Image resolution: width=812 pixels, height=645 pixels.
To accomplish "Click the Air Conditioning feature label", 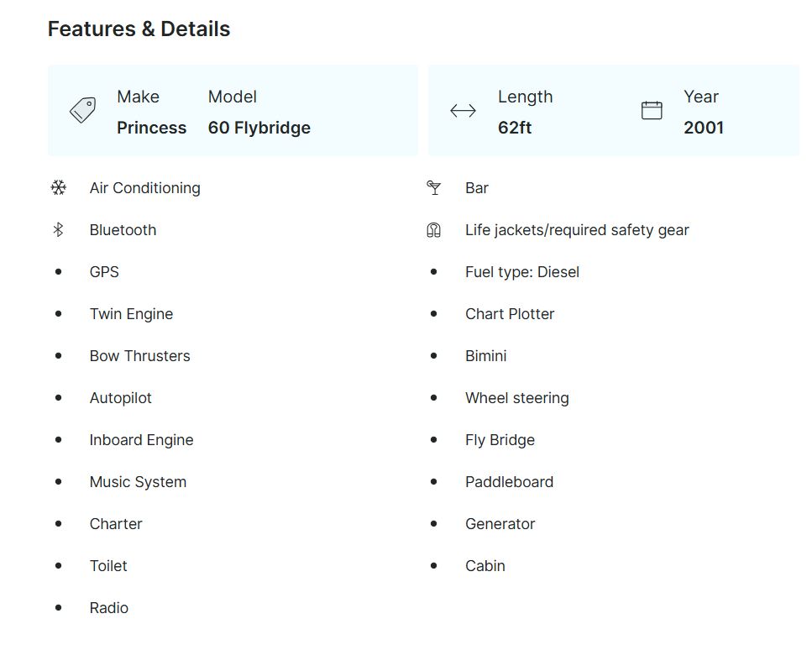I will pos(144,188).
